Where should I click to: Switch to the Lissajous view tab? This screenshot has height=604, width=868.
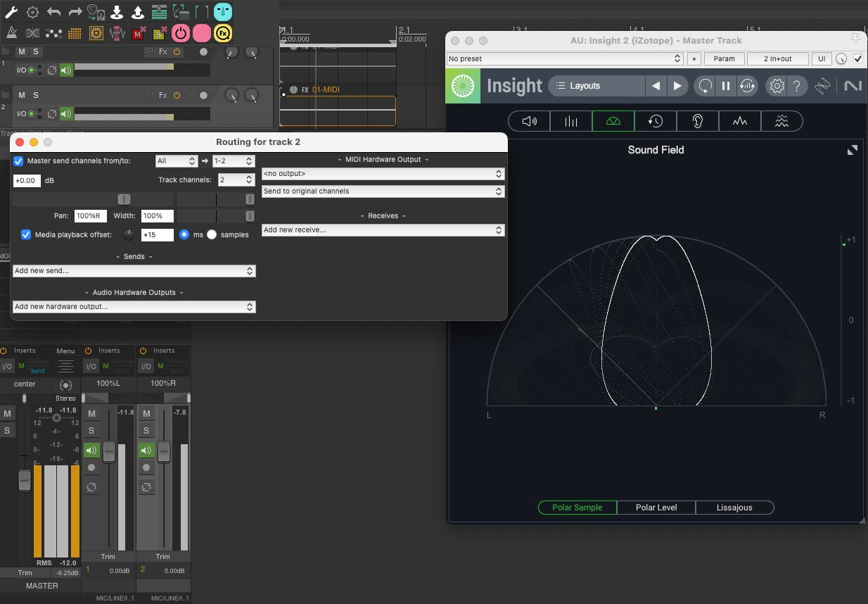734,508
